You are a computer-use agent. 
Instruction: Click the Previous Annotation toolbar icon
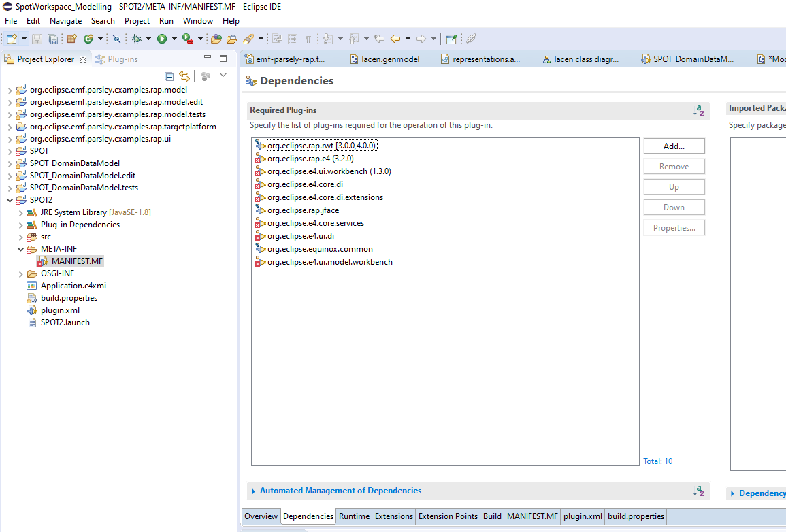[353, 39]
